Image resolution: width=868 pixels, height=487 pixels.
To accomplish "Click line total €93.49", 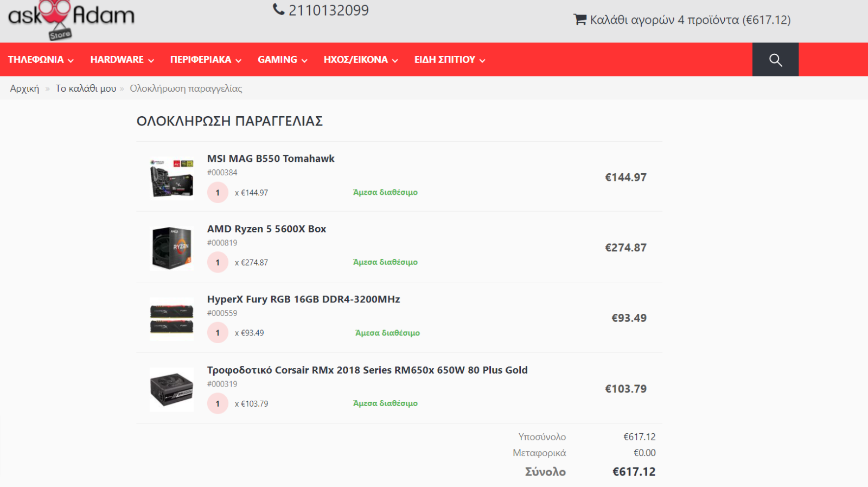I will [629, 318].
